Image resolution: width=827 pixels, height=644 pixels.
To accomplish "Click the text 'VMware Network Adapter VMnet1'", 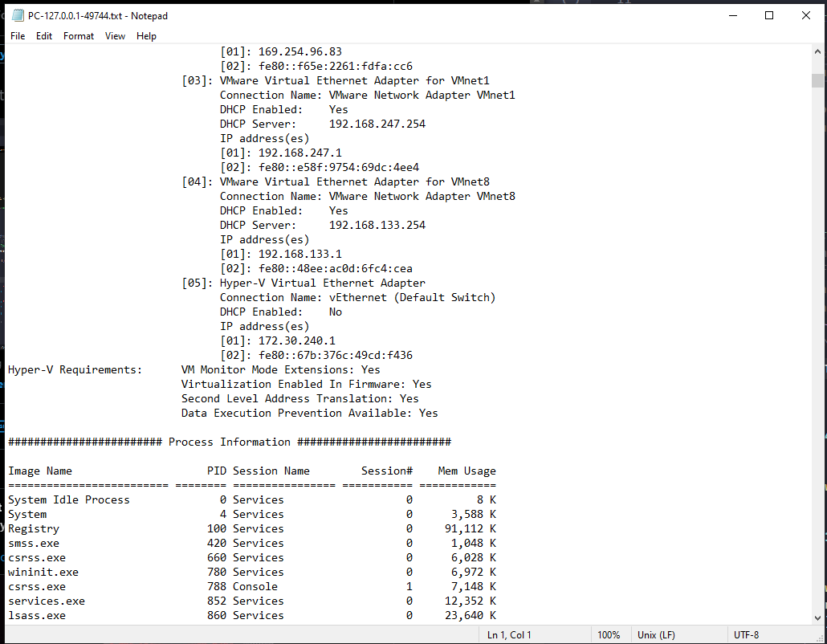I will pyautogui.click(x=422, y=95).
